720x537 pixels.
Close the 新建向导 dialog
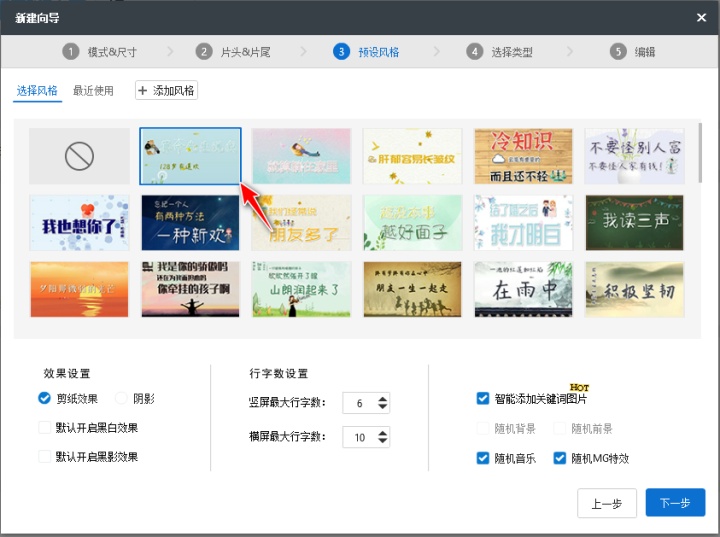coord(701,17)
